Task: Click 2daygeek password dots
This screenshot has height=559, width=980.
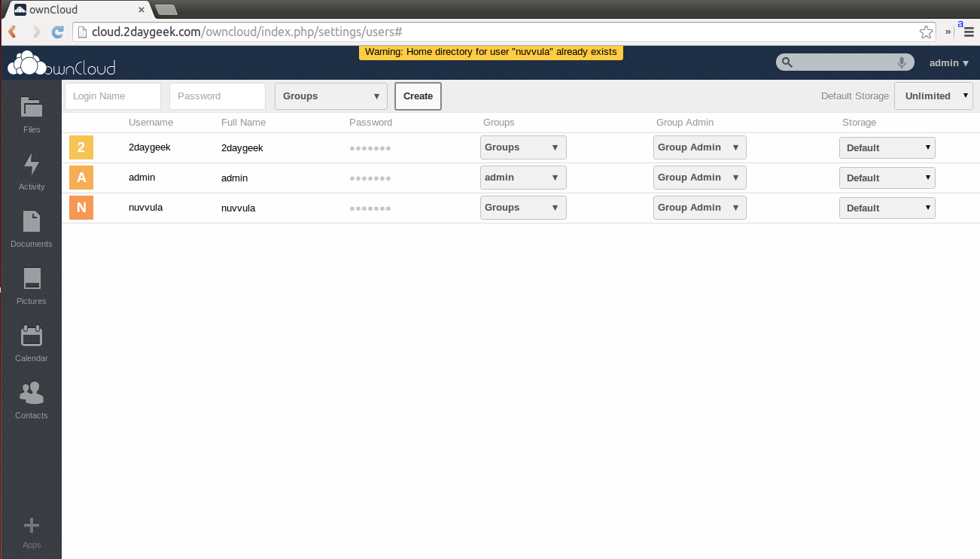Action: (x=370, y=148)
